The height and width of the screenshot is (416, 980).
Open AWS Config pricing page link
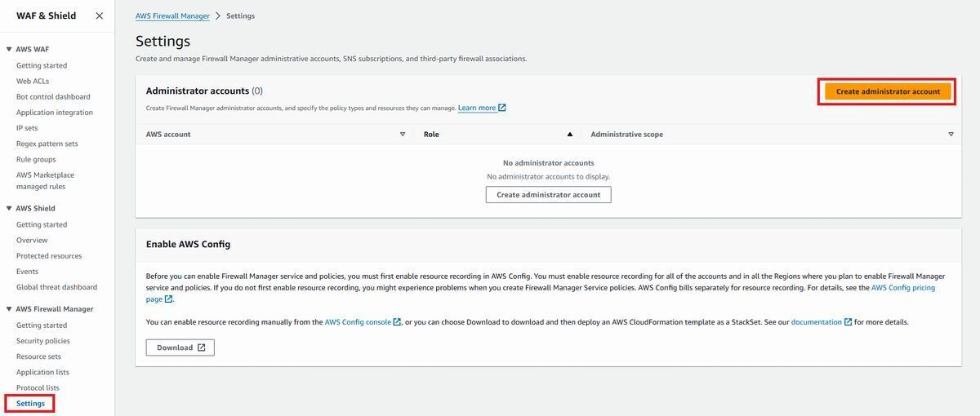902,288
